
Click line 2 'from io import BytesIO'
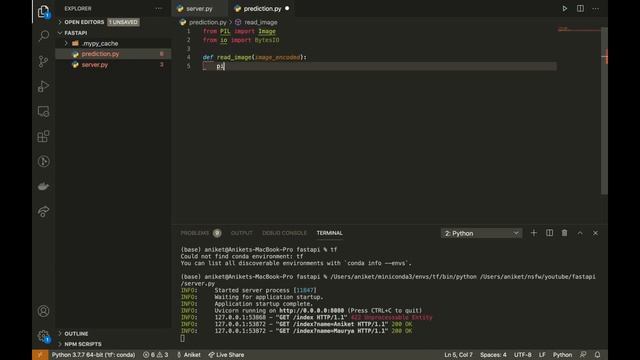point(241,40)
